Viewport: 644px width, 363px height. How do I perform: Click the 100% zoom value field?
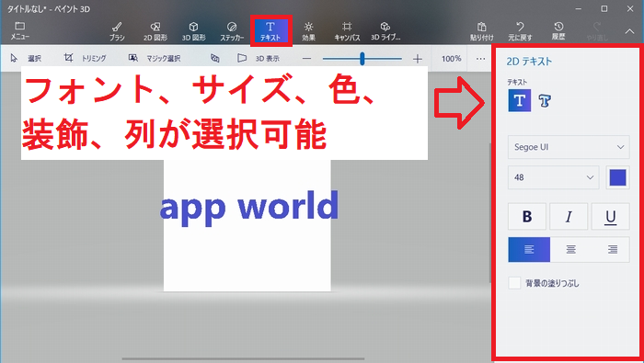pyautogui.click(x=452, y=59)
